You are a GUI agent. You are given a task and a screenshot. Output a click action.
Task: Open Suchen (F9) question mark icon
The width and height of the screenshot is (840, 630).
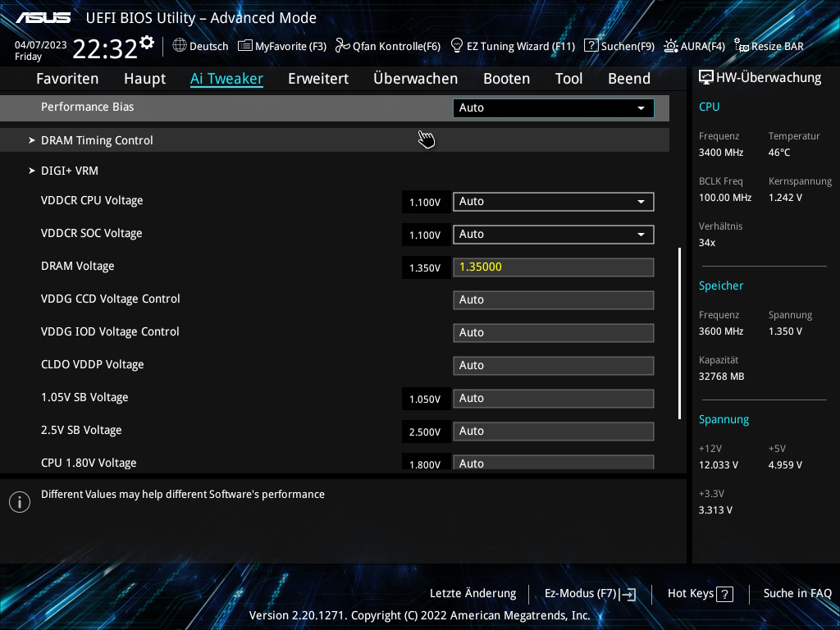pos(591,46)
